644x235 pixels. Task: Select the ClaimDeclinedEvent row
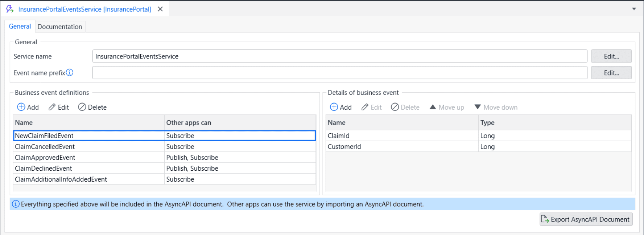44,169
